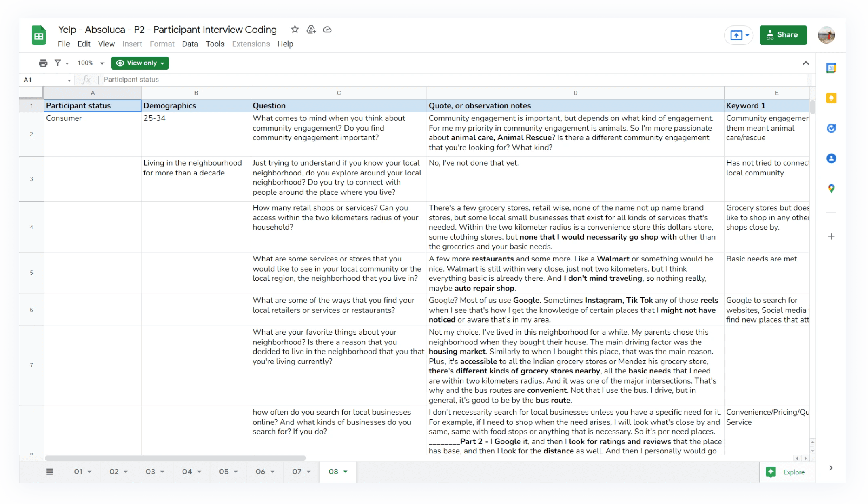Image resolution: width=868 pixels, height=504 pixels.
Task: Click the move to Drive folder icon
Action: pos(311,30)
